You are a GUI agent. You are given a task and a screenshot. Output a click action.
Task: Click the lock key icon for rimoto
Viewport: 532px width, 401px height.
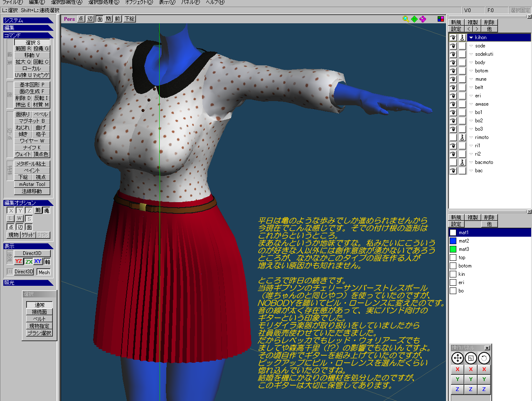coord(462,137)
